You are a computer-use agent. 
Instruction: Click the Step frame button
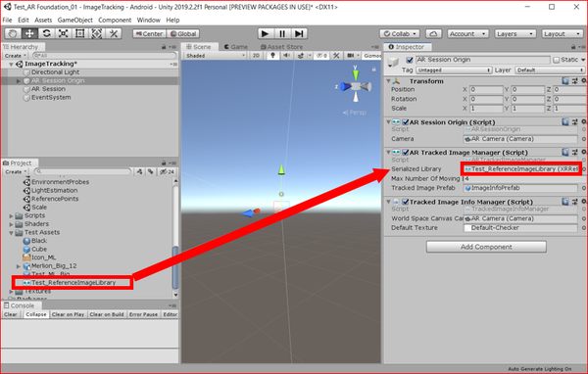tap(299, 33)
